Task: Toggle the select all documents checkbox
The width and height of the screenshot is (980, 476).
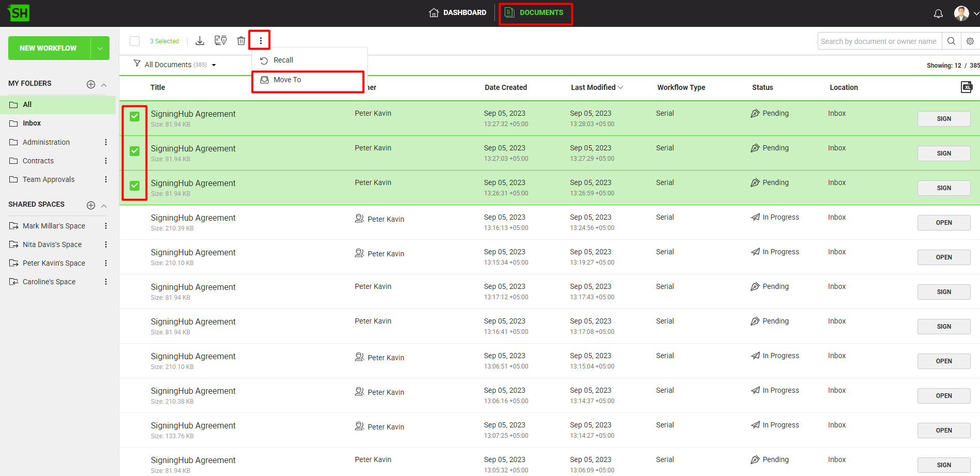Action: (x=135, y=41)
